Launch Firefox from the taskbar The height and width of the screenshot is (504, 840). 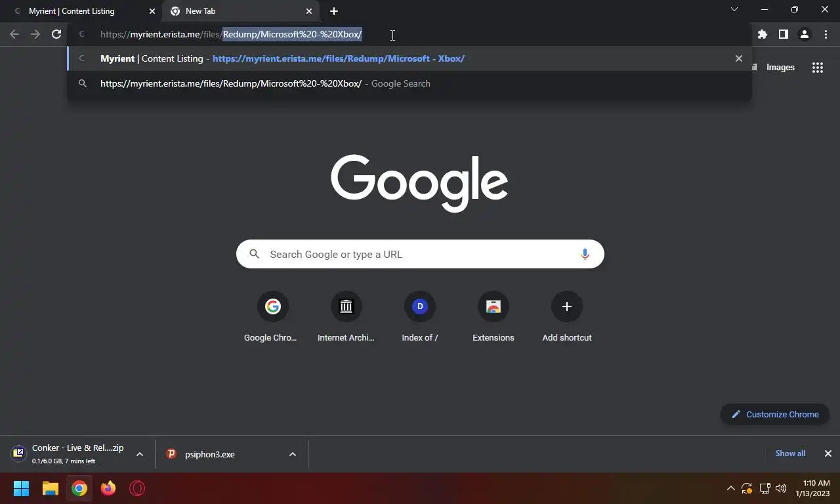pyautogui.click(x=108, y=488)
